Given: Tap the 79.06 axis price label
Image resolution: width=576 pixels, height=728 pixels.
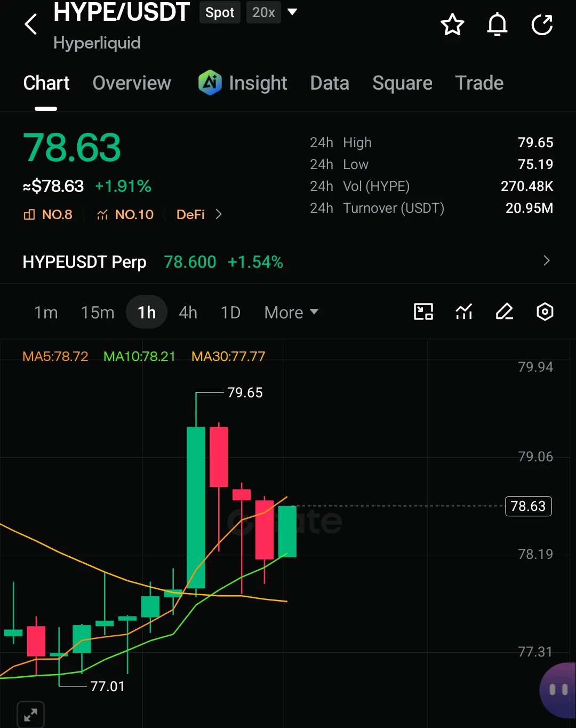Looking at the screenshot, I should (535, 457).
